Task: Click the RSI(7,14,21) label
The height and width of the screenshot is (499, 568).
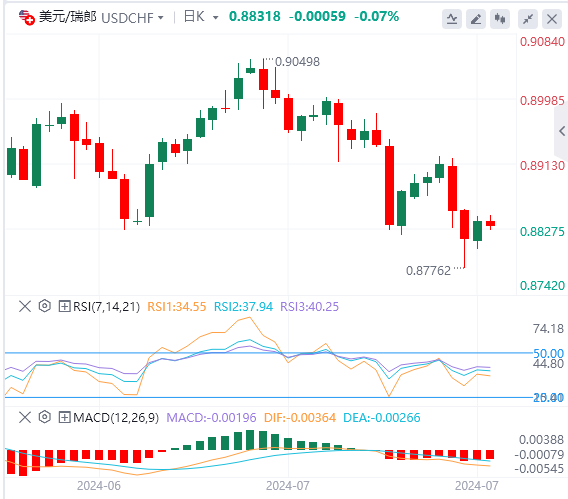Action: (x=106, y=307)
